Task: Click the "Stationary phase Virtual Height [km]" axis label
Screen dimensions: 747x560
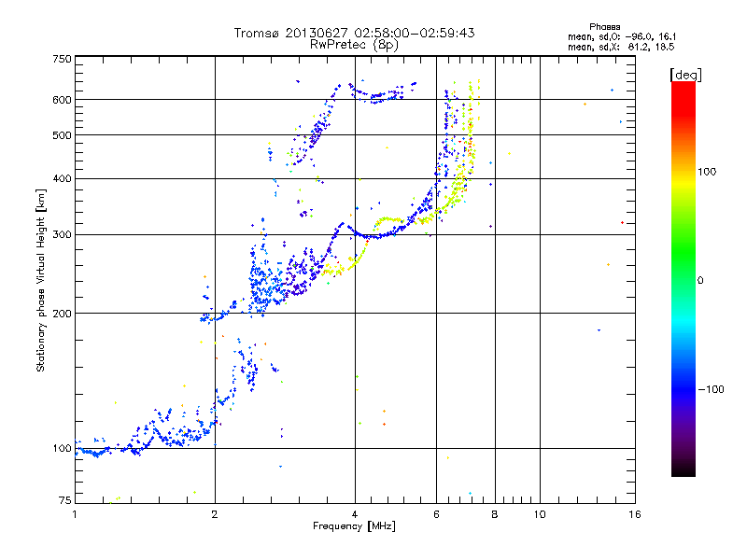Action: pyautogui.click(x=41, y=280)
